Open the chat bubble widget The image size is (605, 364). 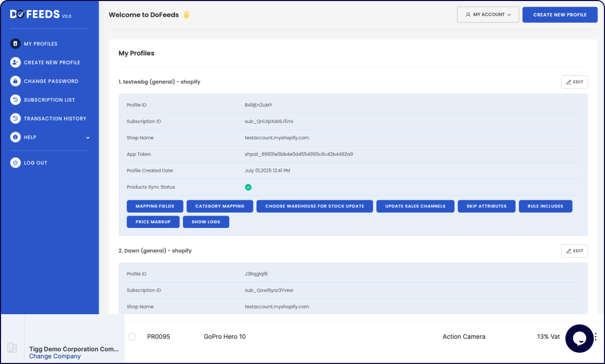tap(579, 338)
